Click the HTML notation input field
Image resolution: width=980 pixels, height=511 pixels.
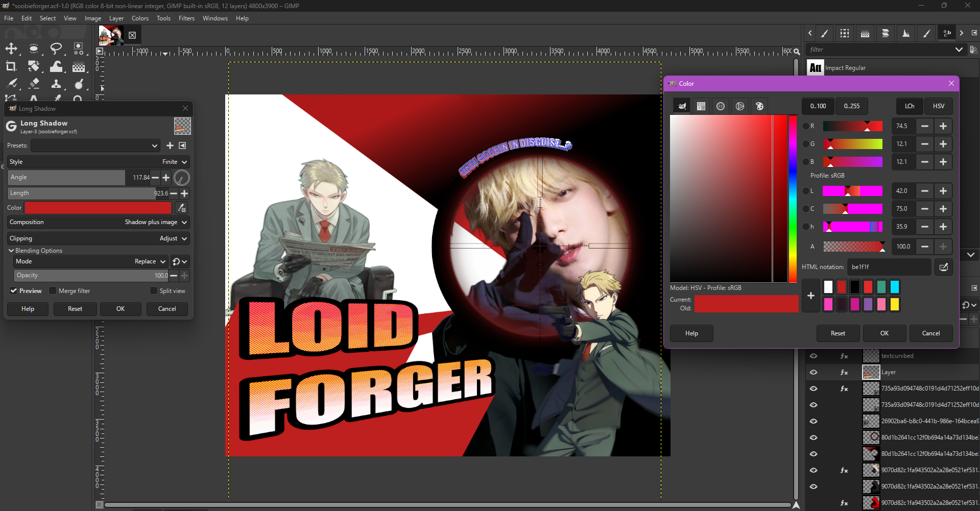889,267
